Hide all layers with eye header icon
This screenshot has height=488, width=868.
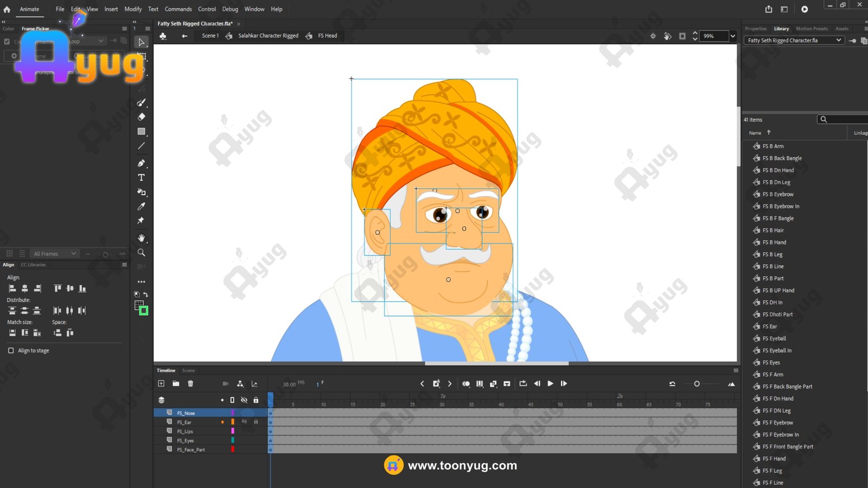pos(244,400)
